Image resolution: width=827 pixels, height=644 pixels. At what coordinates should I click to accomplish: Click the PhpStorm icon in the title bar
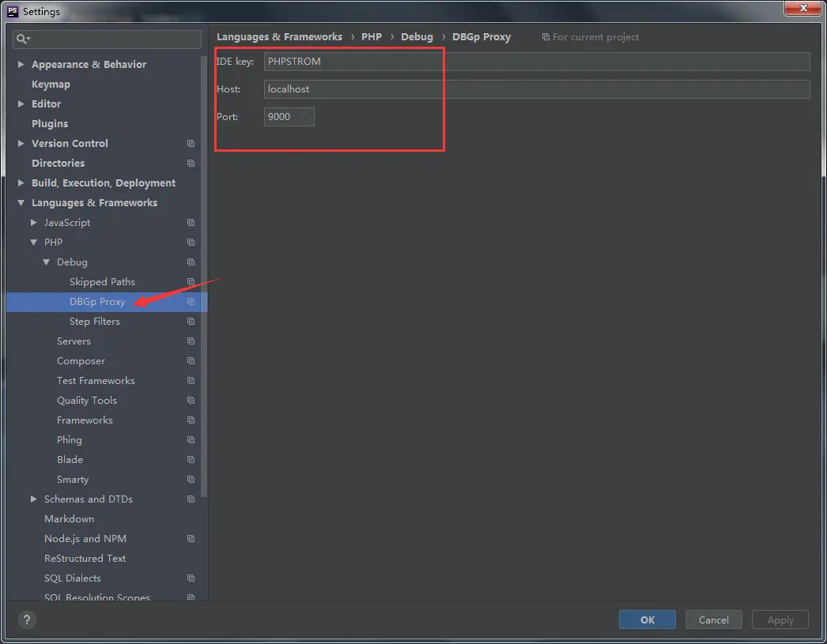[13, 11]
